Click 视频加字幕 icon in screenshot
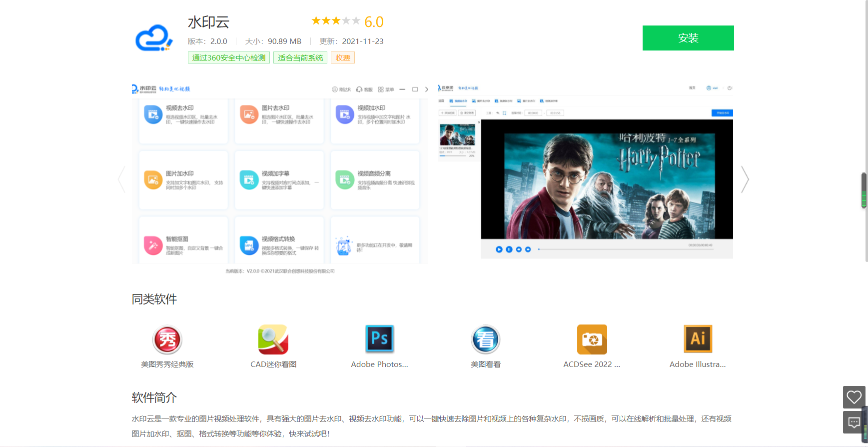Image resolution: width=868 pixels, height=447 pixels. click(x=248, y=180)
